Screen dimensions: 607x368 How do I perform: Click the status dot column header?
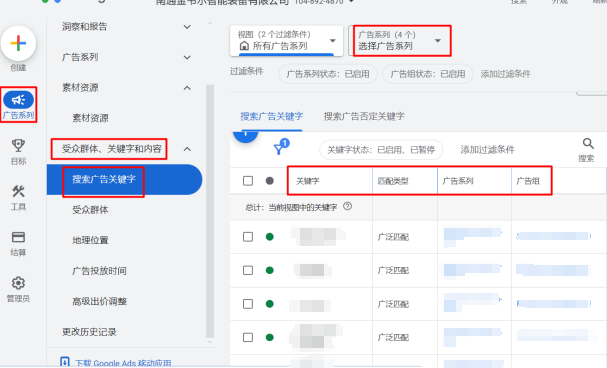270,181
